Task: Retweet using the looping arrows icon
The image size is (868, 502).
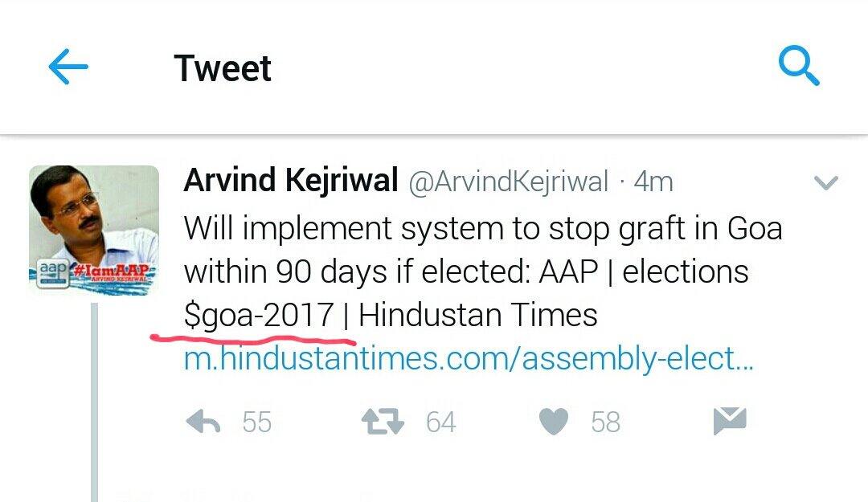Action: click(x=383, y=422)
